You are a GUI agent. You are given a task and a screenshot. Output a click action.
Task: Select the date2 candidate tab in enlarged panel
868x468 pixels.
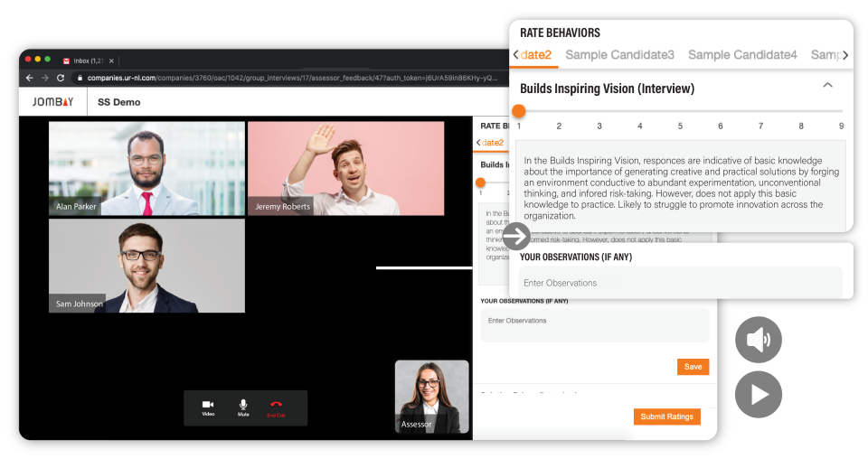(536, 55)
